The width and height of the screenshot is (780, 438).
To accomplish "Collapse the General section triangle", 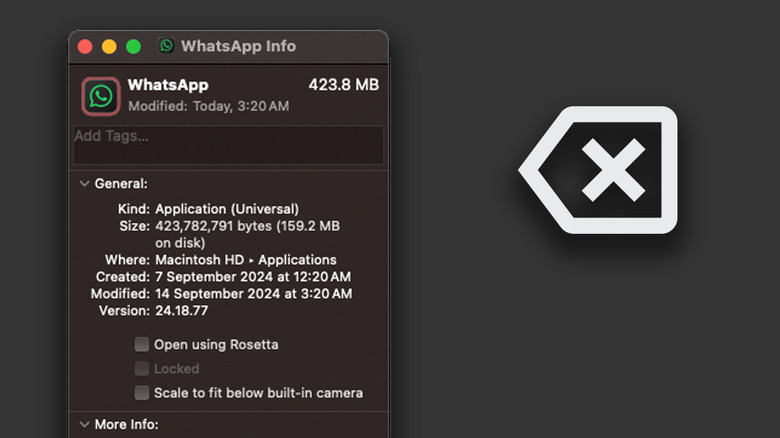I will (x=82, y=184).
